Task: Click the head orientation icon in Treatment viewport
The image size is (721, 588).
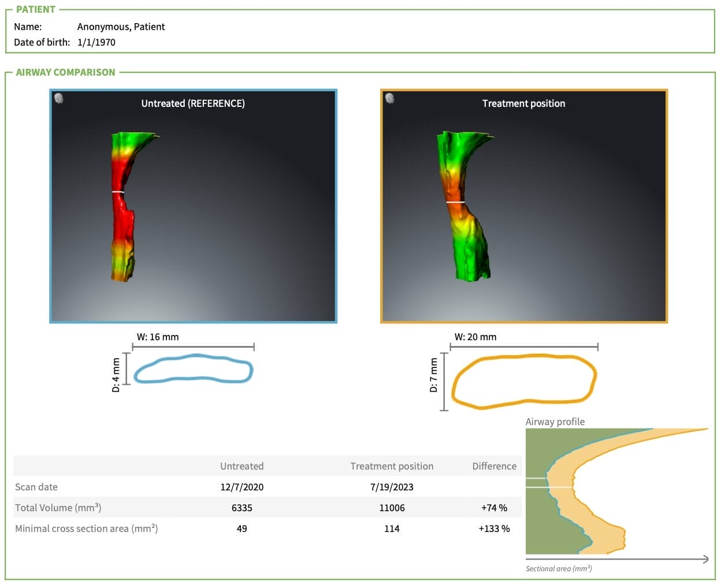Action: tap(389, 99)
